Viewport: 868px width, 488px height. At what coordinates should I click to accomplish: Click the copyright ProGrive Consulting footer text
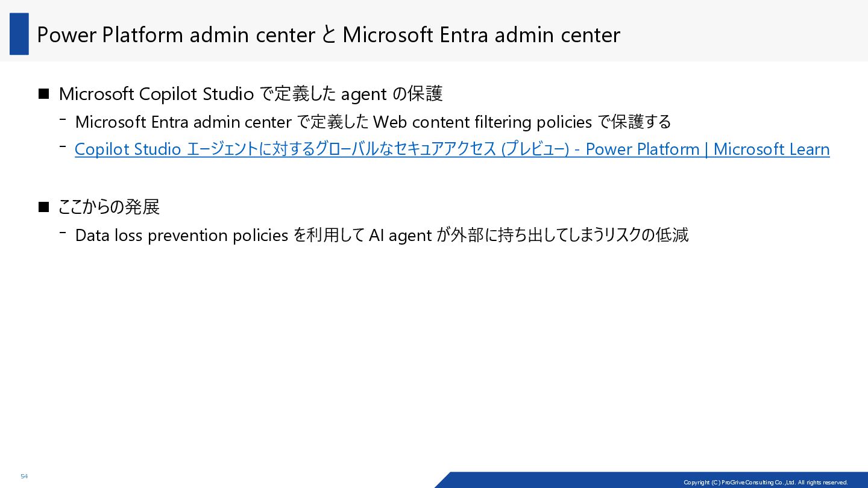pos(766,483)
